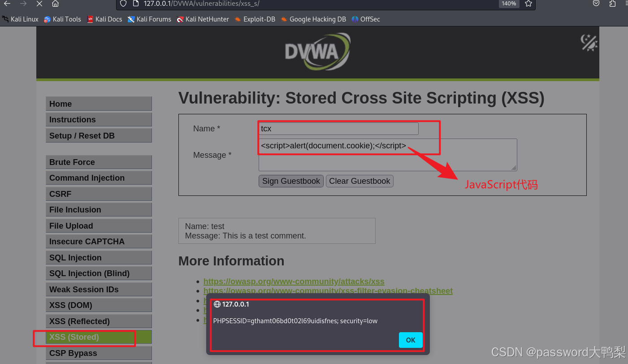The height and width of the screenshot is (364, 628).
Task: Bookmark this page with the star icon
Action: [528, 4]
